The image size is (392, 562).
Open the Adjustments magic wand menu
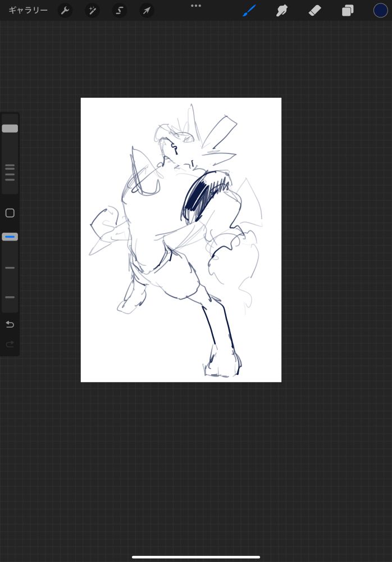point(92,11)
